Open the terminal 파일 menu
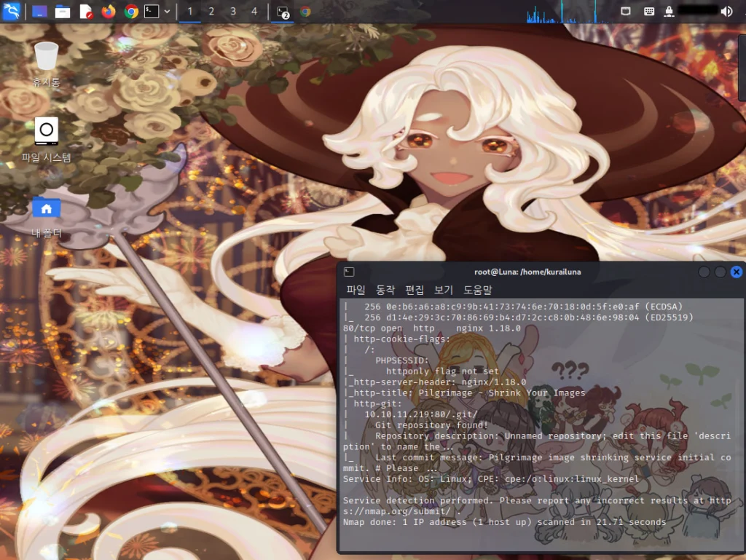The height and width of the screenshot is (560, 746). click(x=356, y=290)
